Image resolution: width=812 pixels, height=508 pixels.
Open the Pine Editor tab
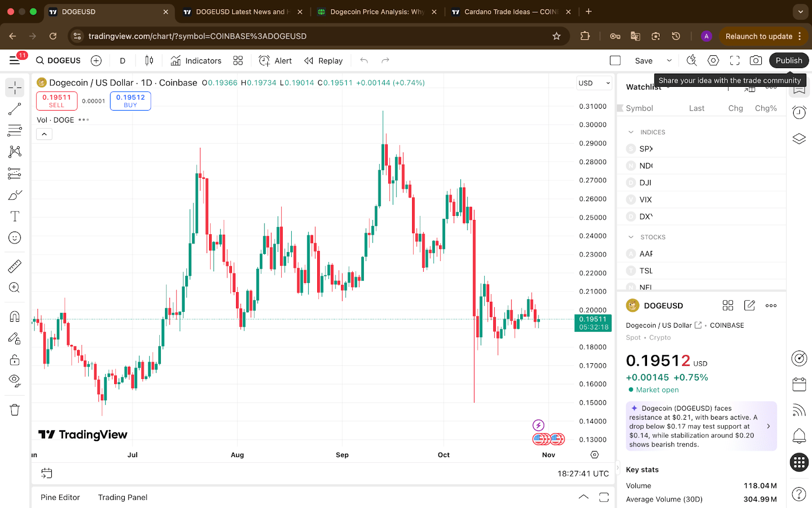point(60,497)
